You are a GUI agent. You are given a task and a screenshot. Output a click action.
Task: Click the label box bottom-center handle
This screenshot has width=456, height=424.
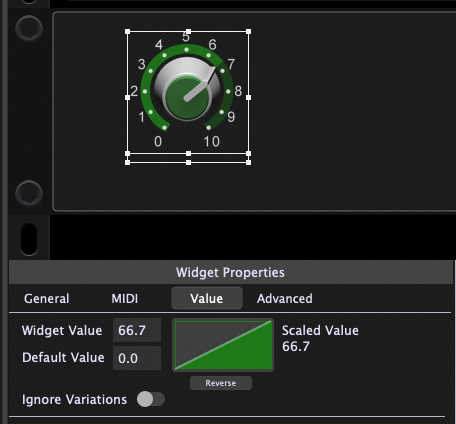coord(188,162)
